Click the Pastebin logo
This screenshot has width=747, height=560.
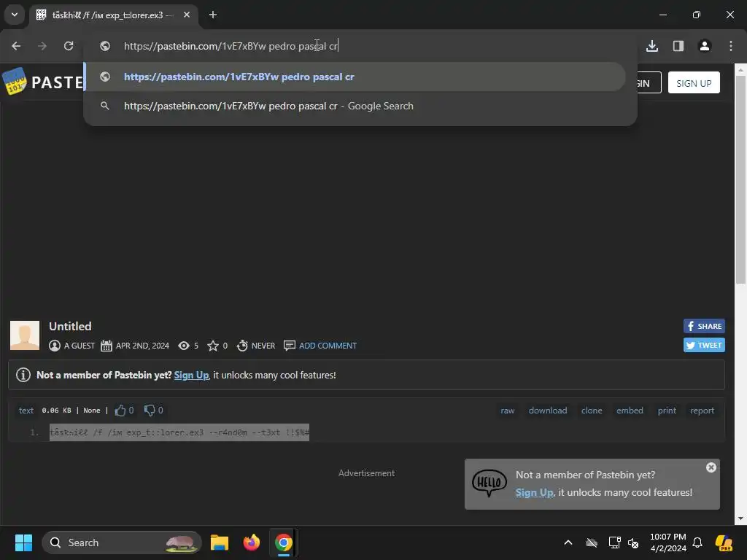[x=43, y=82]
